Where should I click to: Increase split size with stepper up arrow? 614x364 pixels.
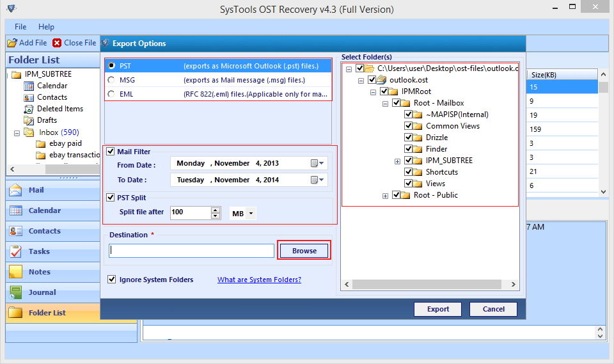click(x=216, y=210)
